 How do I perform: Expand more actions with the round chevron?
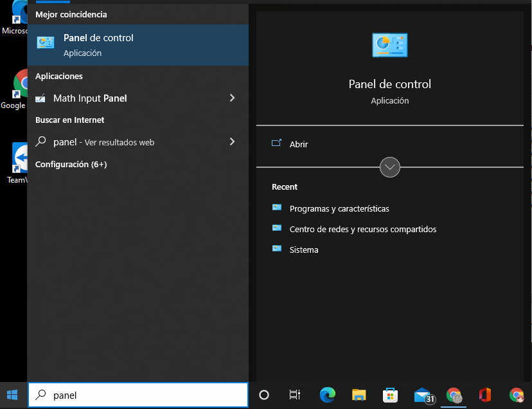(389, 167)
